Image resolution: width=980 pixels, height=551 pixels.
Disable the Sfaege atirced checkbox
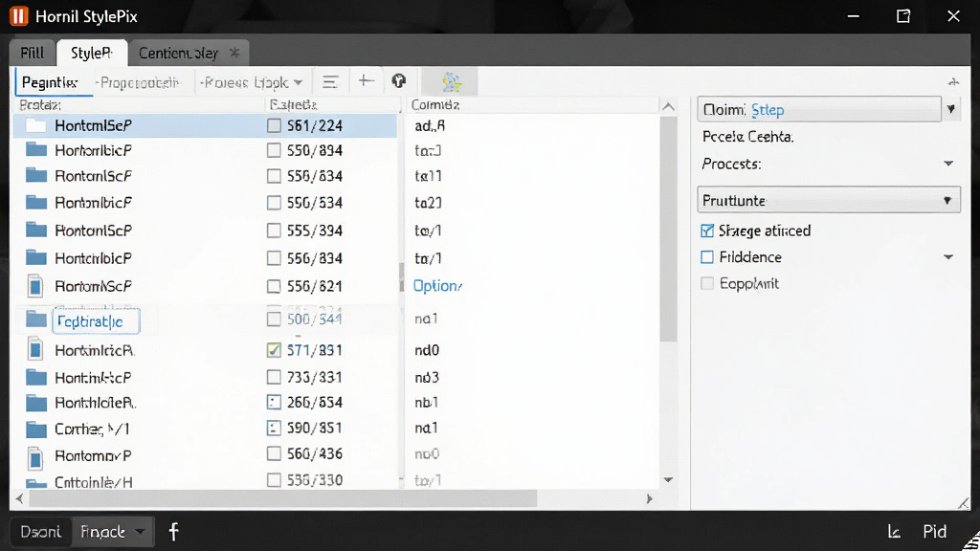(707, 231)
